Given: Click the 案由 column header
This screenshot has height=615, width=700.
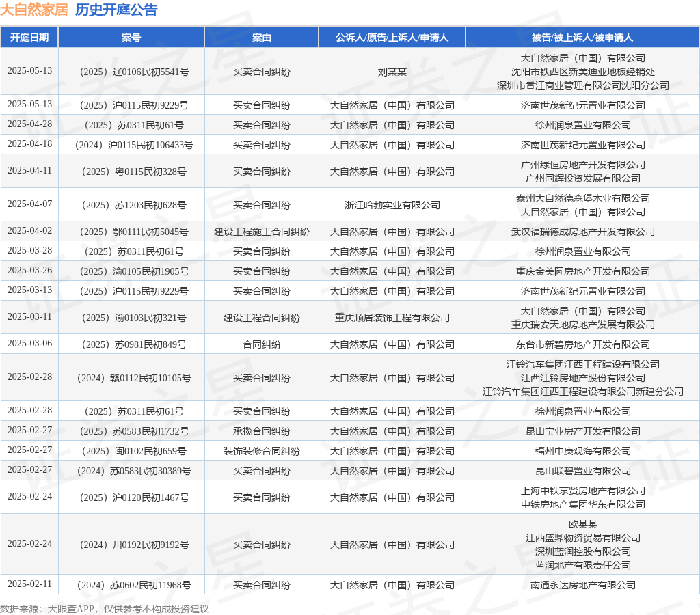Looking at the screenshot, I should [262, 38].
